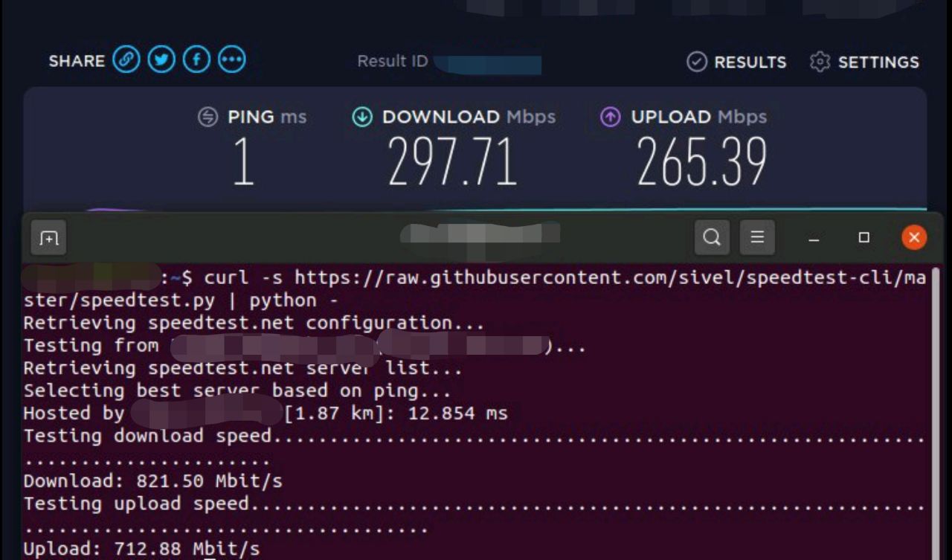Click the SHARE label
Viewport: 952px width, 560px height.
point(77,61)
